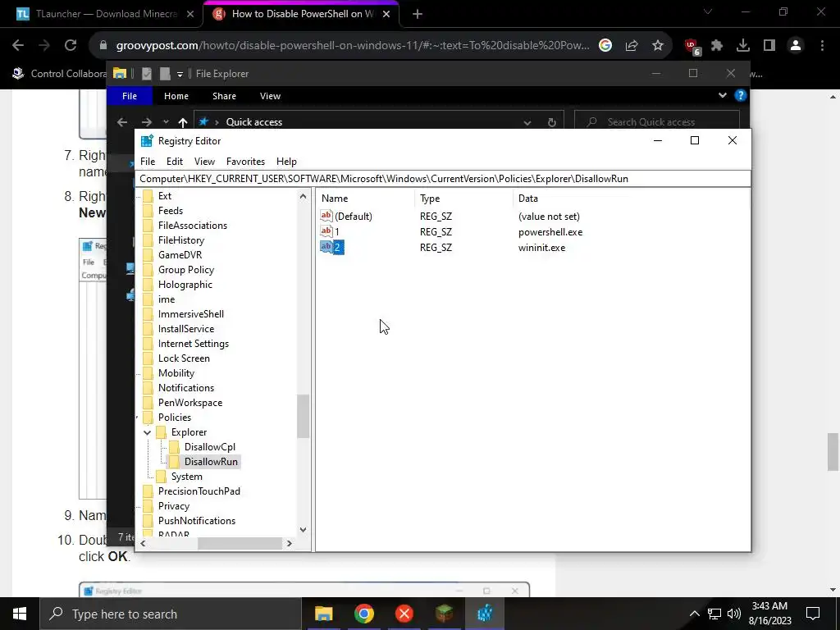
Task: Select the Lock Screen key
Action: point(184,358)
